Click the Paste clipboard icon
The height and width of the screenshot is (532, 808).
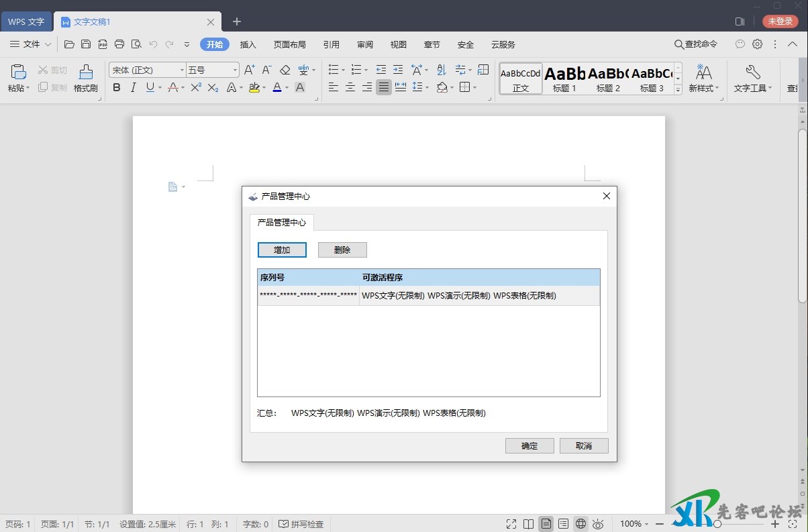(x=18, y=72)
